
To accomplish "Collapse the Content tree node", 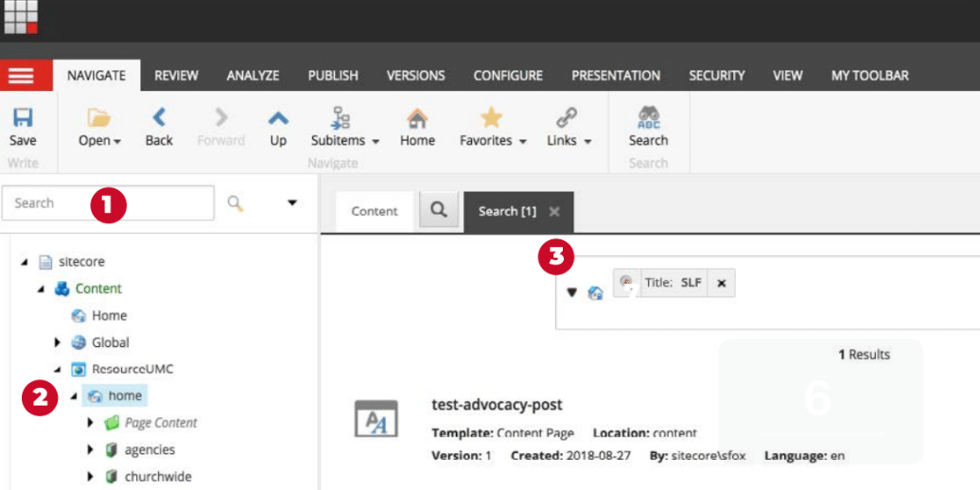I will 42,289.
